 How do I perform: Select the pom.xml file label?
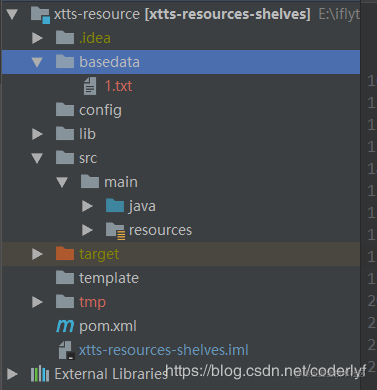tap(108, 326)
